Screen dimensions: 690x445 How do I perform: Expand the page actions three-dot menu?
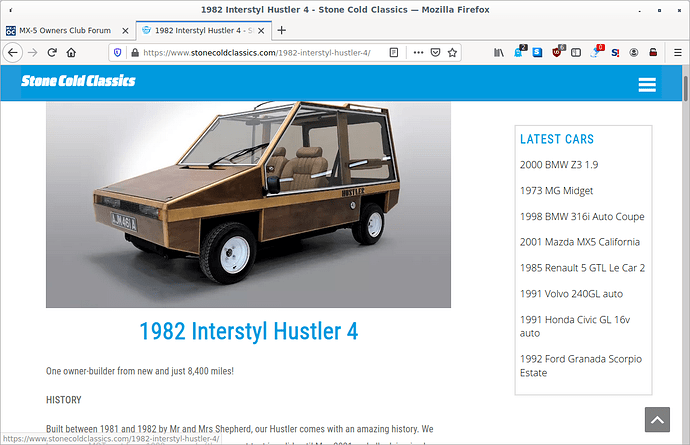coord(418,52)
